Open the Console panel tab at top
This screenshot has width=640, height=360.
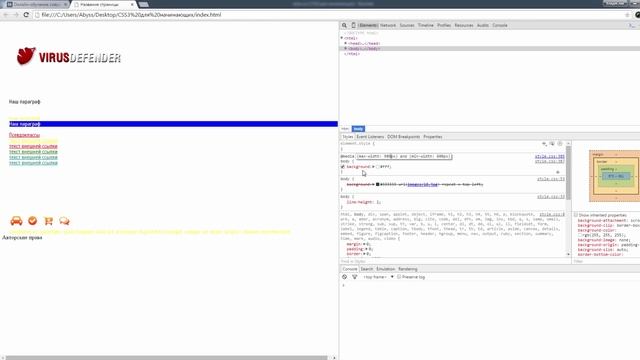500,25
